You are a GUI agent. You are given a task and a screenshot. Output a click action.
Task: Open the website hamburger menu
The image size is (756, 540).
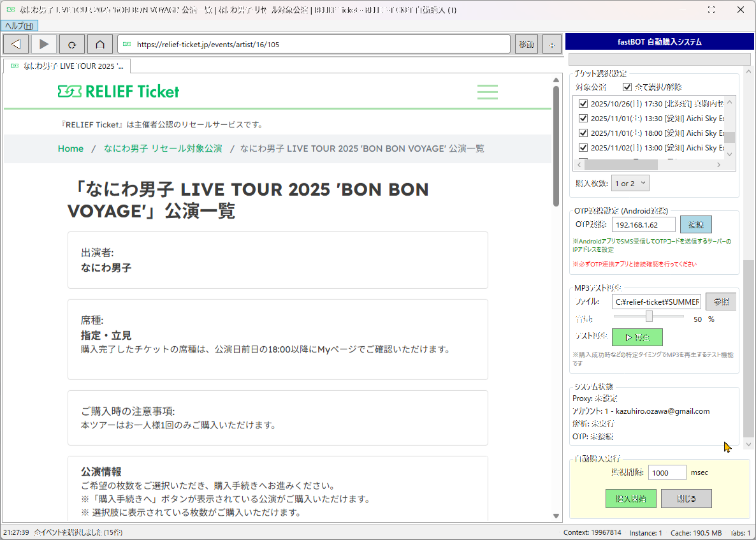[487, 92]
